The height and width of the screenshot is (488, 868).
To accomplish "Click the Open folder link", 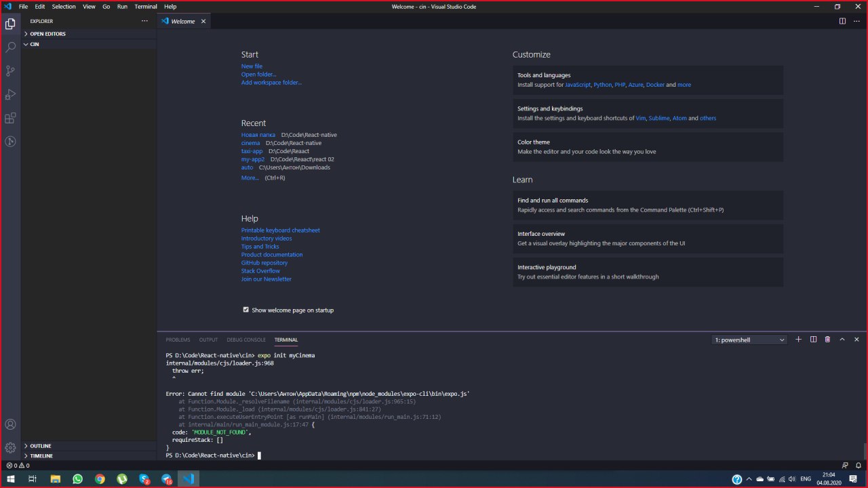I will [x=259, y=75].
